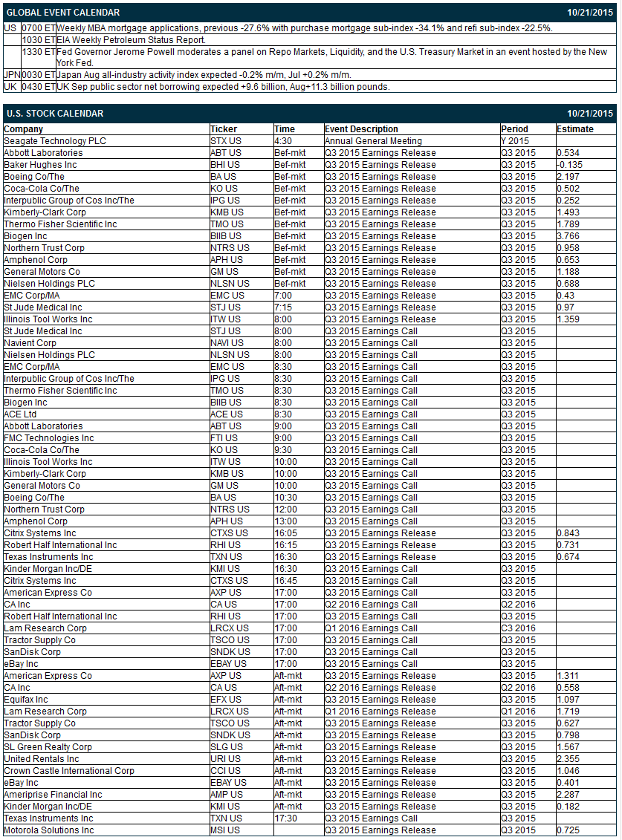Screen dimensions: 622x840
Task: Click the GM US ticker in Bef-mkt row
Action: [x=224, y=272]
